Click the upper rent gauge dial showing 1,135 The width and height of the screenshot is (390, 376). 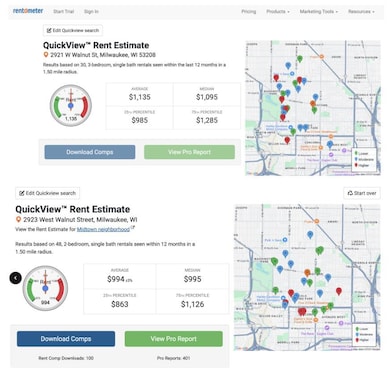pos(71,105)
